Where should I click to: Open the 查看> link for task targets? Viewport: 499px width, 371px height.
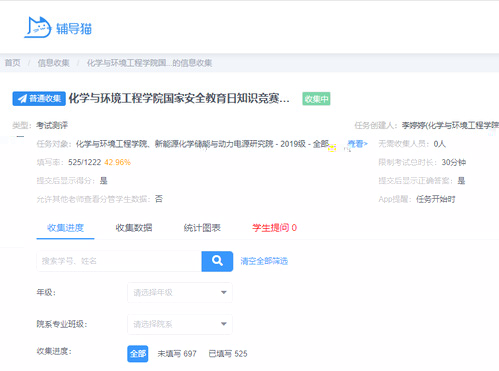click(357, 144)
